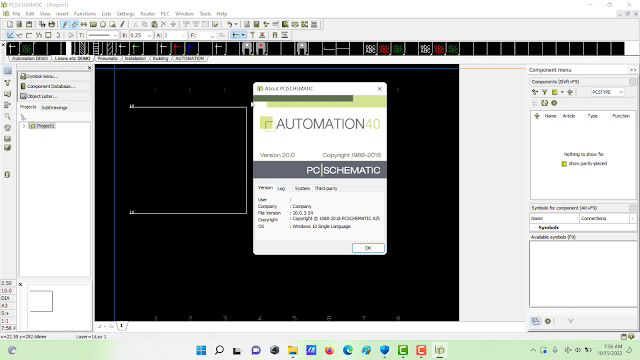640x360 pixels.
Task: Open the taskbar Search icon
Action: pyautogui.click(x=219, y=350)
